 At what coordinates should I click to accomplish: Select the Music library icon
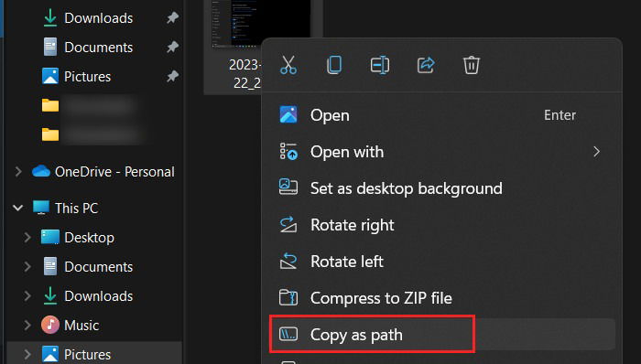pyautogui.click(x=49, y=326)
